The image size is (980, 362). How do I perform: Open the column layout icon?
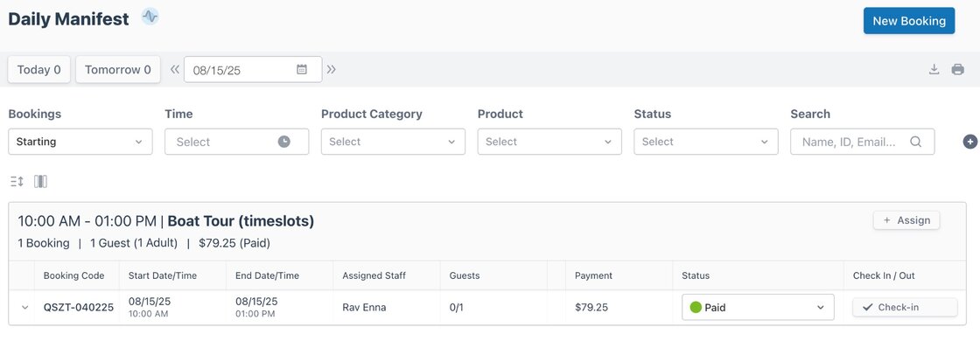pos(40,182)
